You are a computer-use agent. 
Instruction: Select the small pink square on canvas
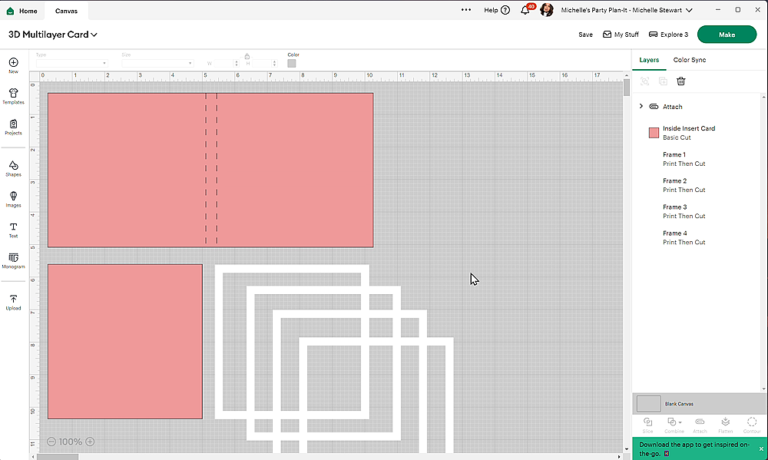point(125,341)
